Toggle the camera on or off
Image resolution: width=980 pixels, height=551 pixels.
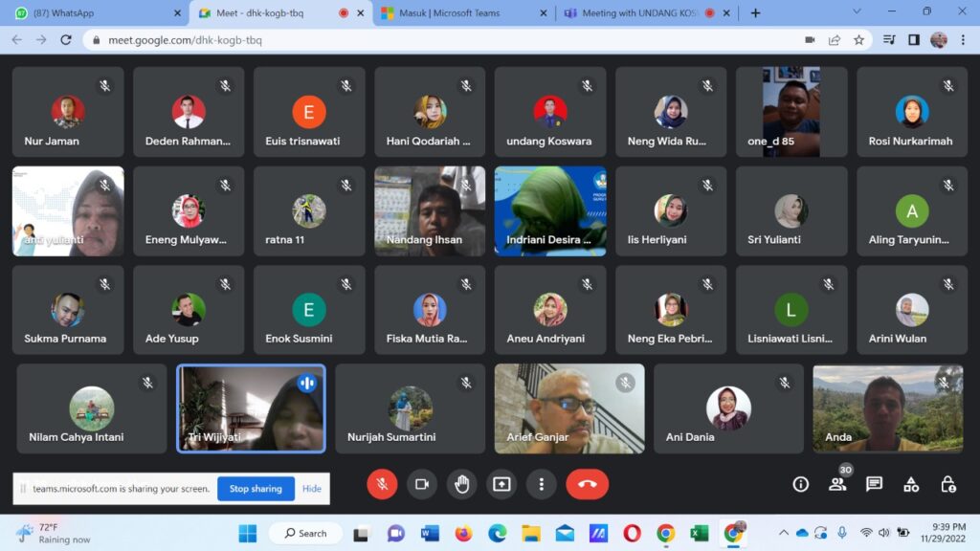[x=421, y=484]
